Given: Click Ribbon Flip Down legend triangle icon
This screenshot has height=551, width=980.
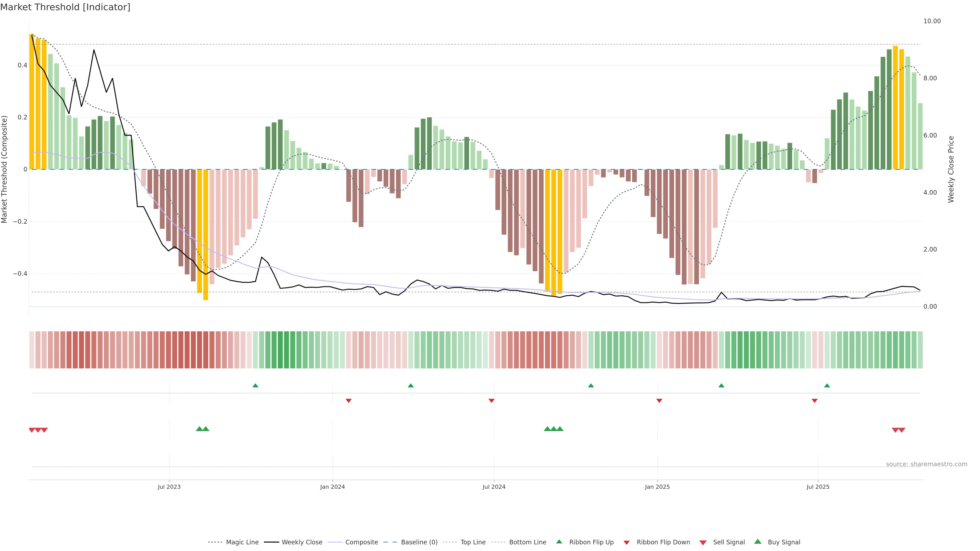Looking at the screenshot, I should 626,542.
